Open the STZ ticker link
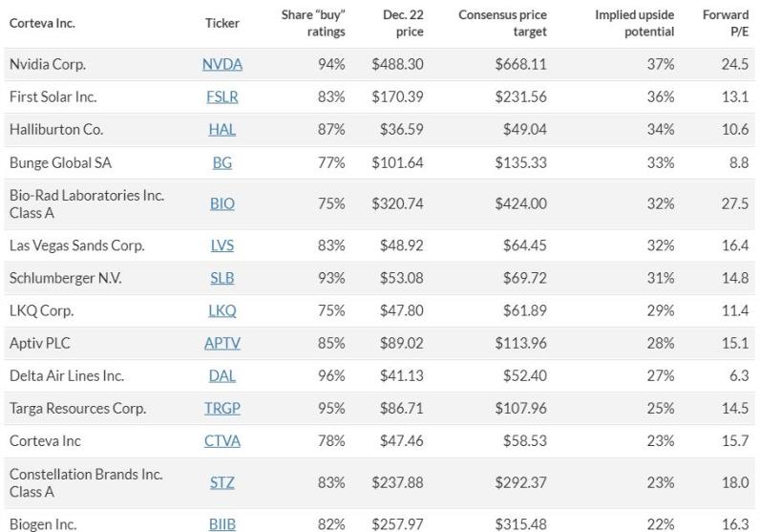 coord(222,482)
